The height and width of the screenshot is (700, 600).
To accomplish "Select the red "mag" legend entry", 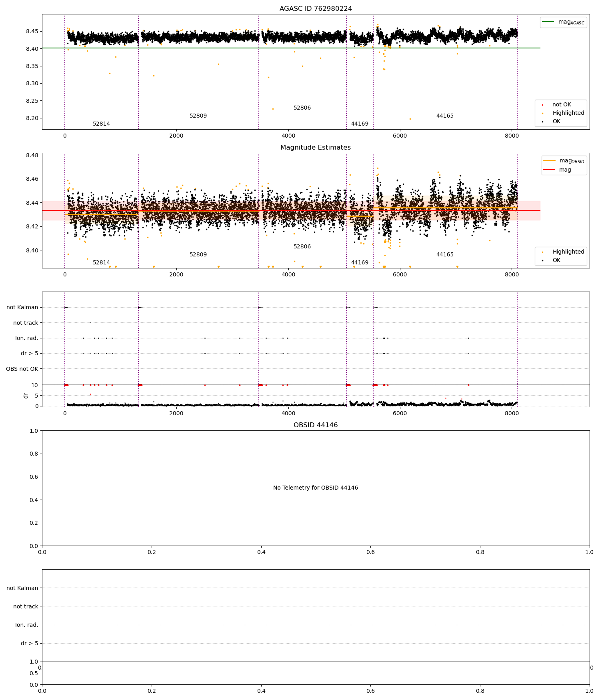I will click(557, 170).
